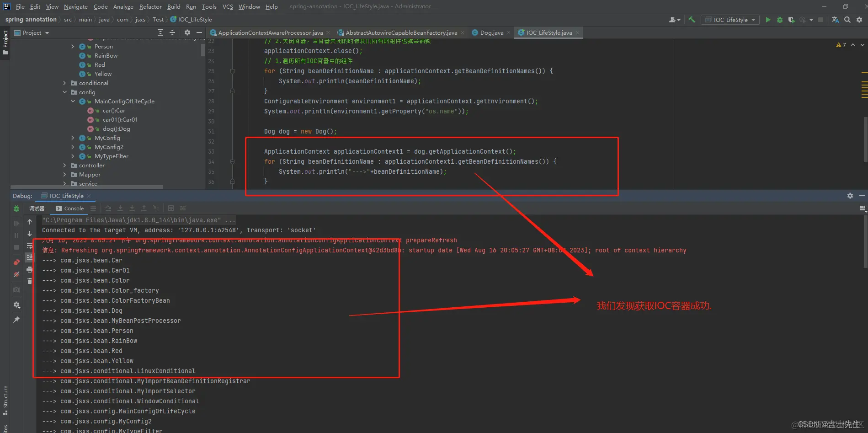
Task: Toggle scroll to end in the console
Action: click(x=30, y=257)
